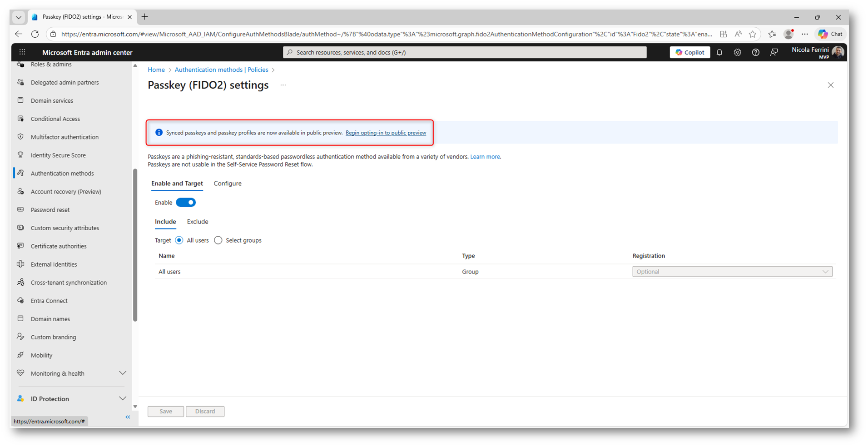
Task: Open the Copilot Chat button in browser
Action: coord(830,34)
